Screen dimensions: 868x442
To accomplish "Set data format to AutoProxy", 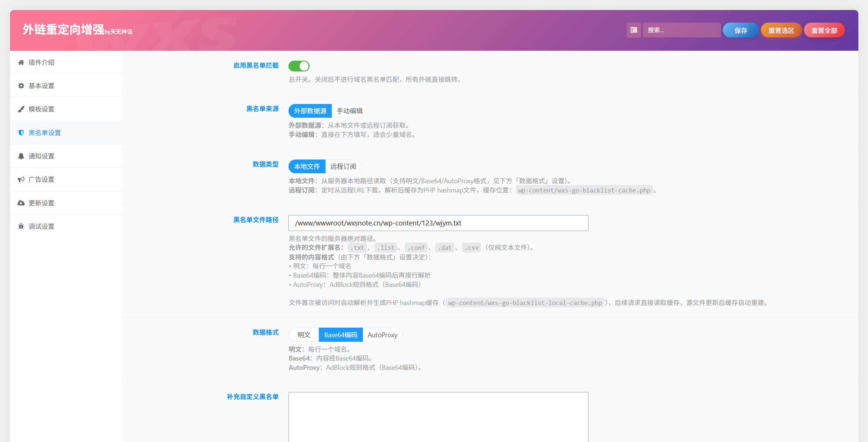I will (383, 335).
